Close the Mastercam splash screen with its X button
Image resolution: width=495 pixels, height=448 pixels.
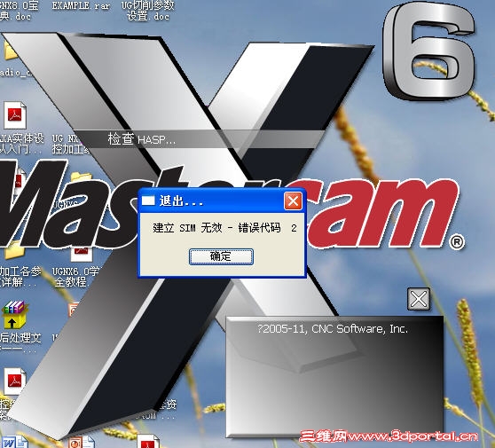419,299
